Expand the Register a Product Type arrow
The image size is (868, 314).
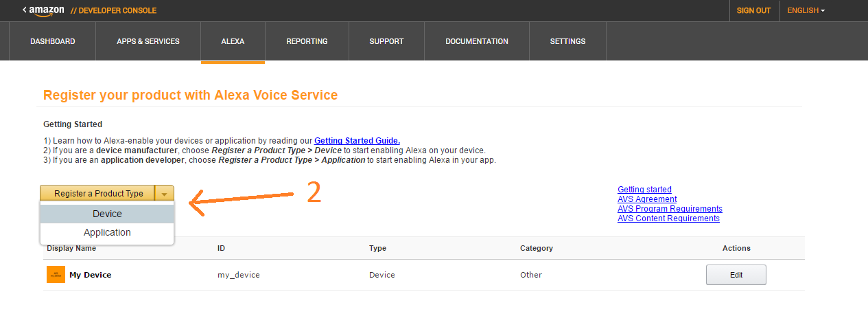coord(165,194)
